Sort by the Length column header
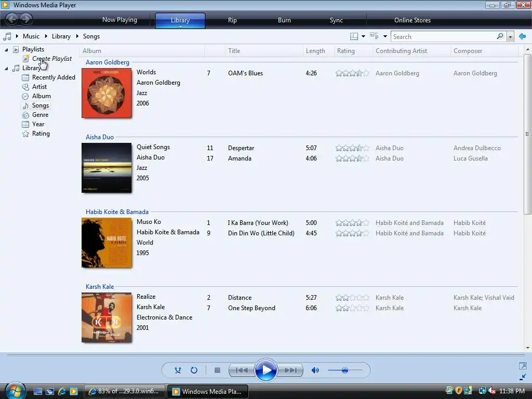The image size is (532, 399). coord(318,51)
